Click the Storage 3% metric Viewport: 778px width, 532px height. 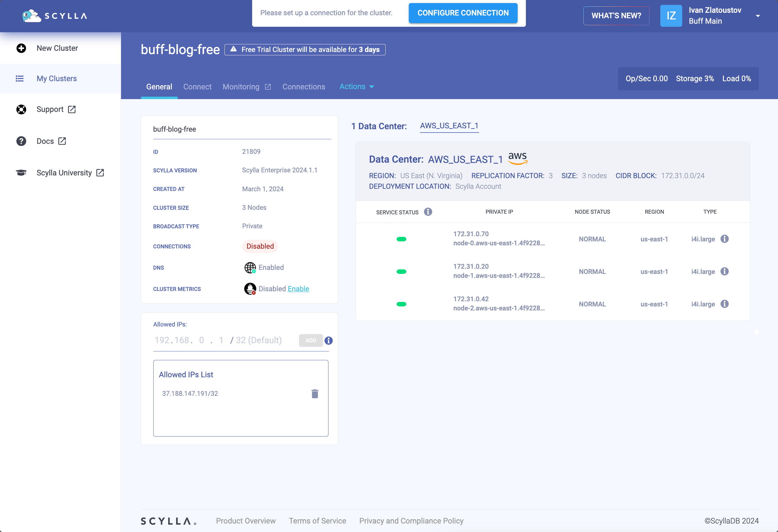tap(695, 79)
